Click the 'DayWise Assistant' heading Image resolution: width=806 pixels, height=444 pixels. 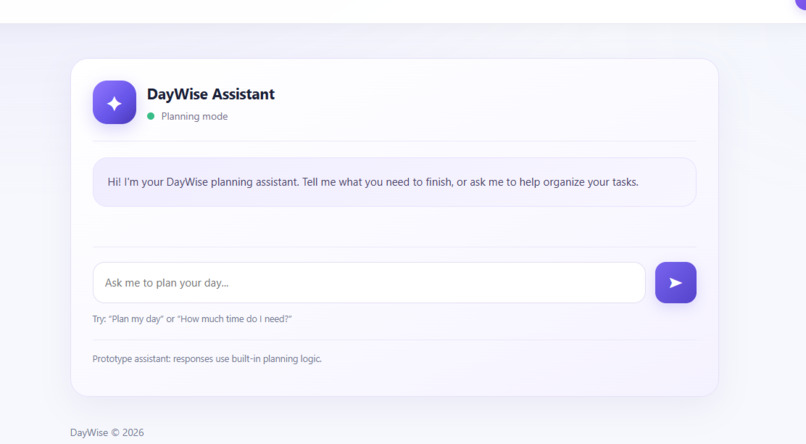211,94
